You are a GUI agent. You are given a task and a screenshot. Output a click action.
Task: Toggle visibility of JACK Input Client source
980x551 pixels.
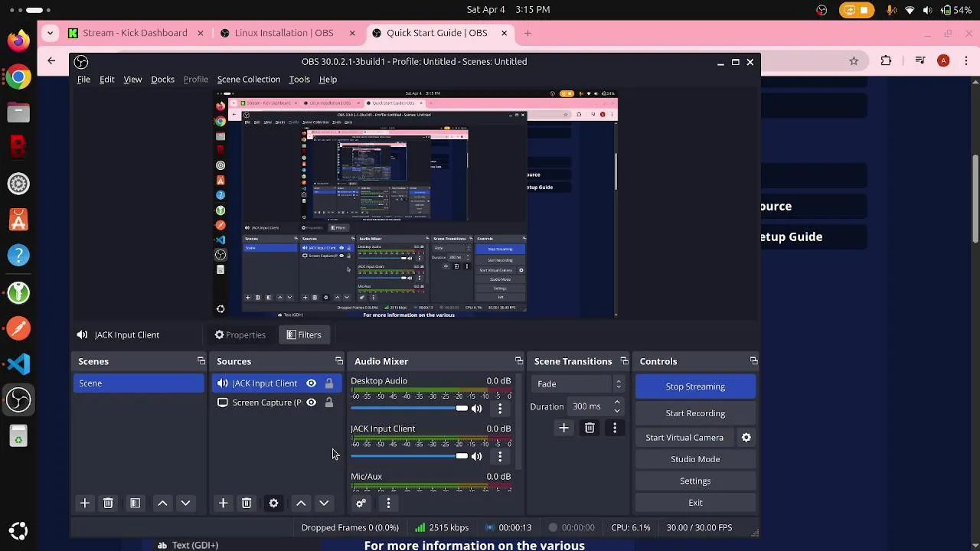click(x=311, y=383)
